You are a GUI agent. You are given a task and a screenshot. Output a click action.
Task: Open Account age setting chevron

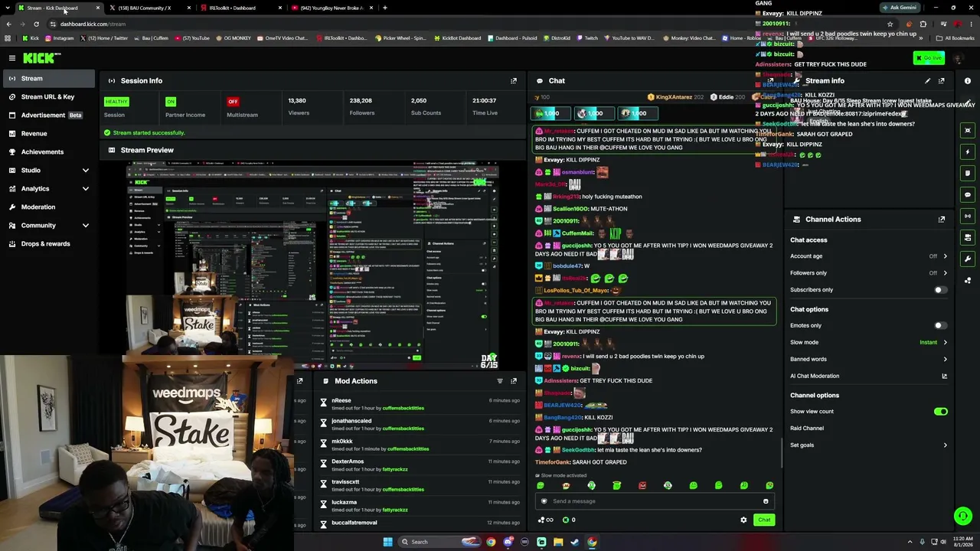click(x=945, y=256)
